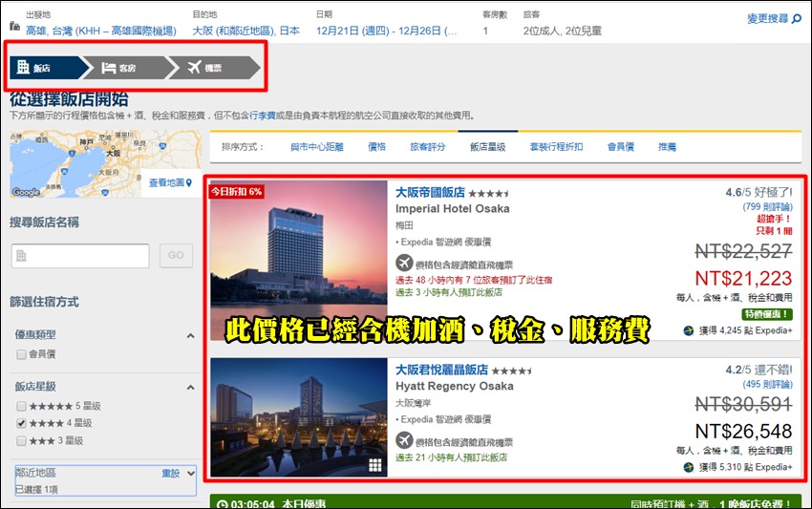Sort results by 旅客評分
The image size is (812, 509).
coord(428,147)
